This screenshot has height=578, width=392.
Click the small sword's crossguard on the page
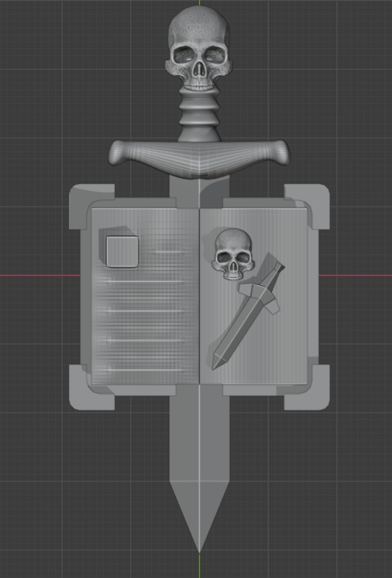point(259,298)
